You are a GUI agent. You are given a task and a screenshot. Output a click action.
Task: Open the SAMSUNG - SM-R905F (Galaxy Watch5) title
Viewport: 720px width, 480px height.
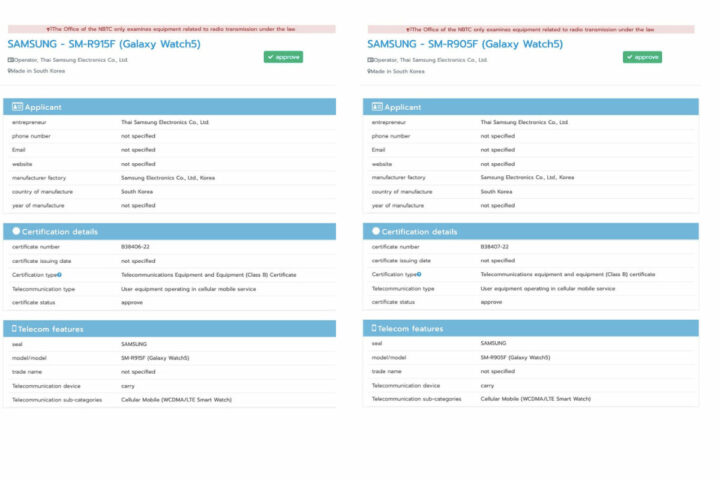pos(465,44)
